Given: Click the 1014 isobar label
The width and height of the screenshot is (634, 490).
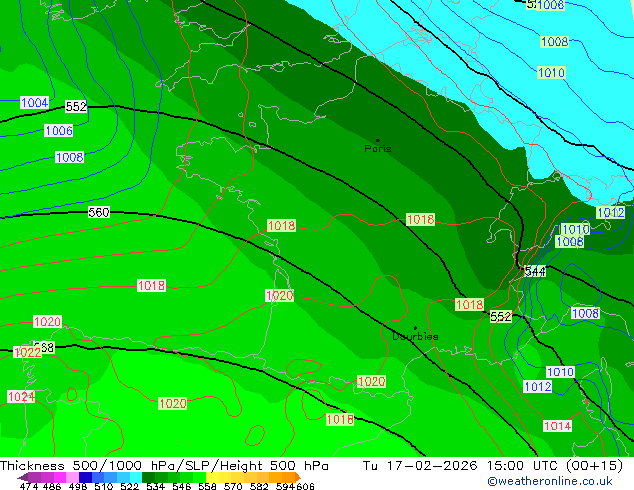Looking at the screenshot, I should tap(558, 426).
